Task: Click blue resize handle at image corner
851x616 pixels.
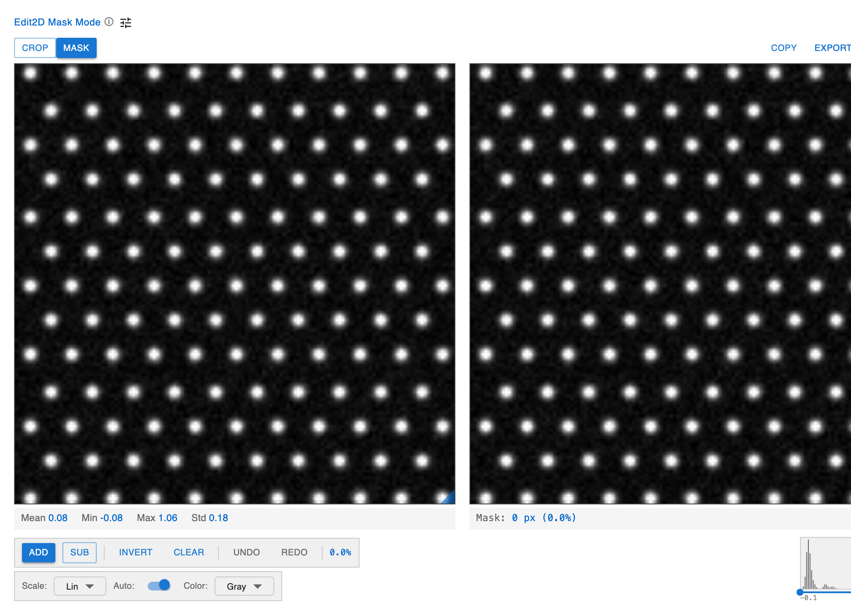Action: coord(449,498)
